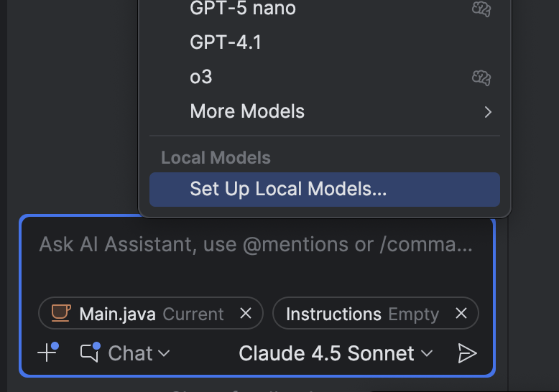Click the Java cup icon on Main.java chip
The width and height of the screenshot is (559, 392).
pyautogui.click(x=61, y=313)
